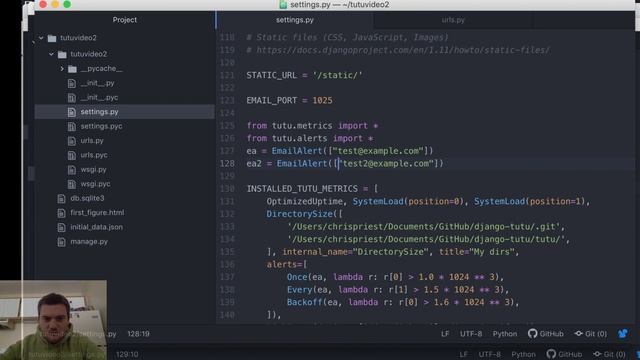This screenshot has height=360, width=640.
Task: Click the webcam video overlay thumbnail
Action: point(53,320)
